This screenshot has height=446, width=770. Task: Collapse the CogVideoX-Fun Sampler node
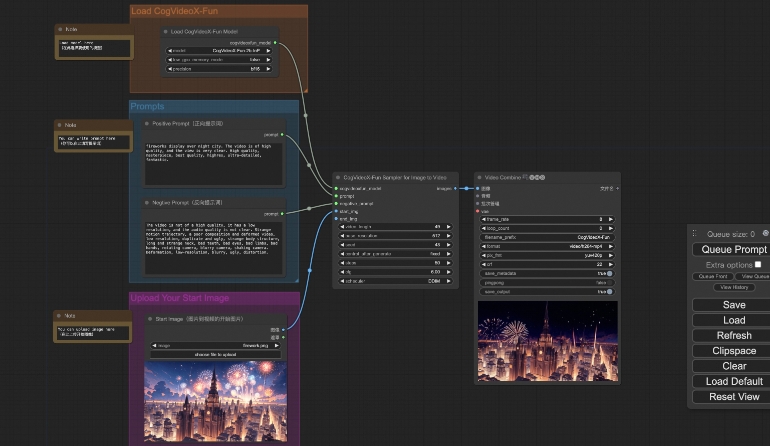[x=338, y=177]
